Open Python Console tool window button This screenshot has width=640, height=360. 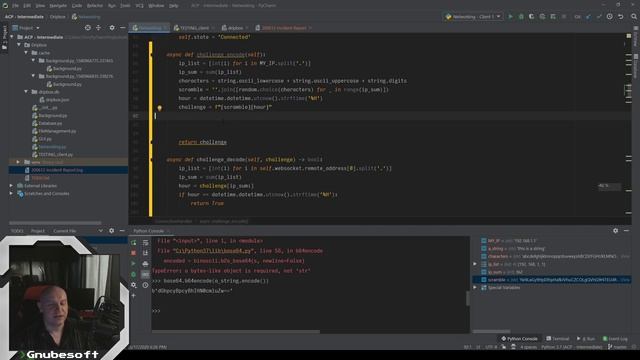coord(519,339)
